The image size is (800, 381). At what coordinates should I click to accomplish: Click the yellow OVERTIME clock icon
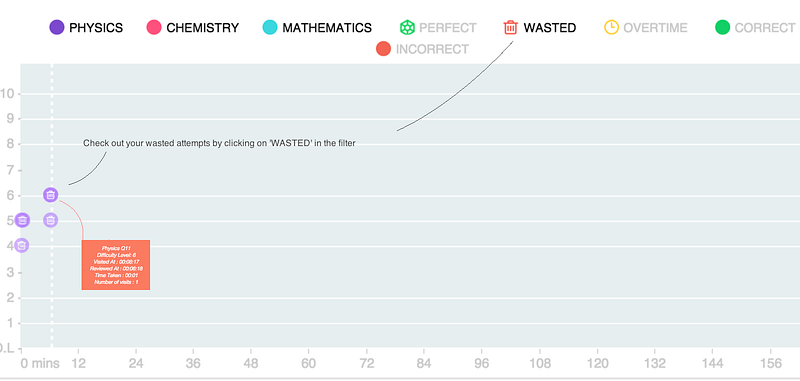click(611, 27)
